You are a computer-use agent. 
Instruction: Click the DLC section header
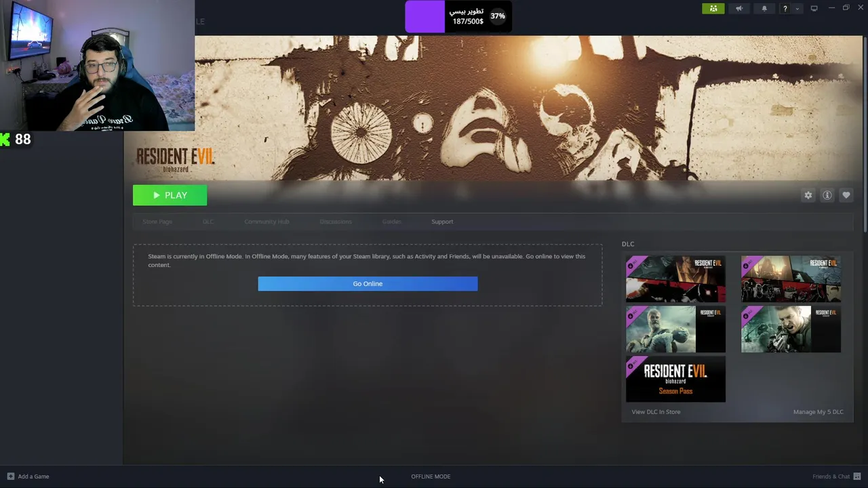[628, 244]
